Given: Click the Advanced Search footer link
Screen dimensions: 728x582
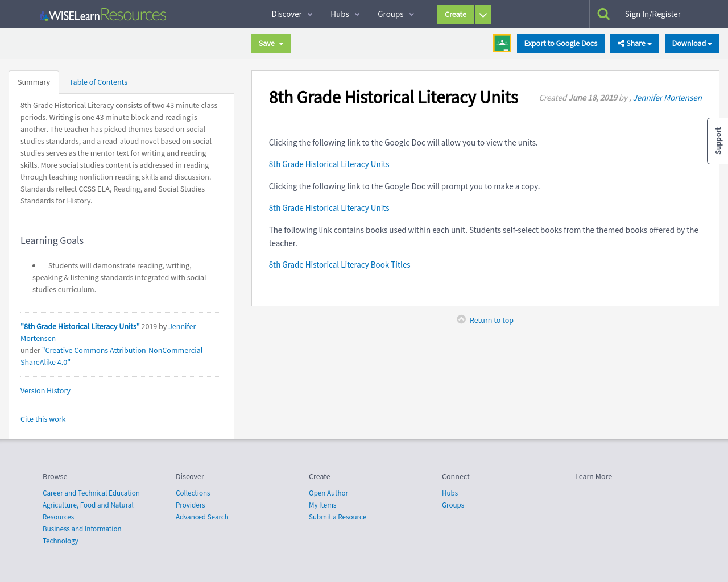Looking at the screenshot, I should coord(202,517).
